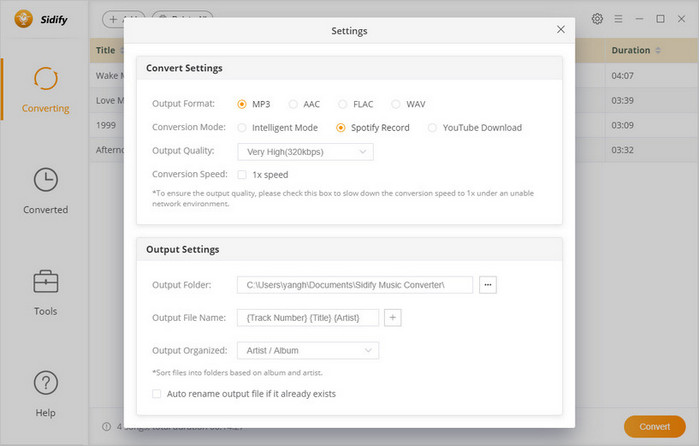Viewport: 699px width, 446px height.
Task: Click the Output Folder path field
Action: click(x=355, y=285)
